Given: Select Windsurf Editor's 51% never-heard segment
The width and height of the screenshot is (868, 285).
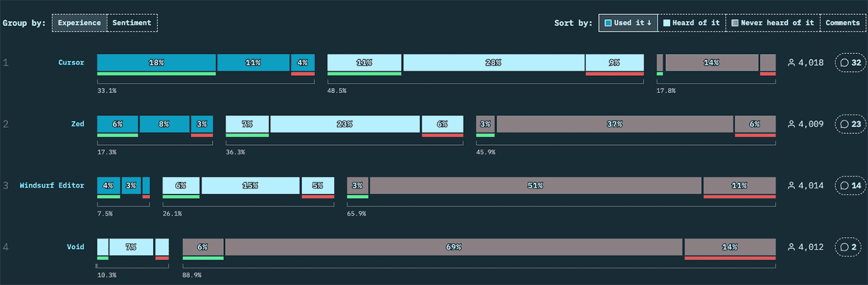Looking at the screenshot, I should click(x=536, y=185).
